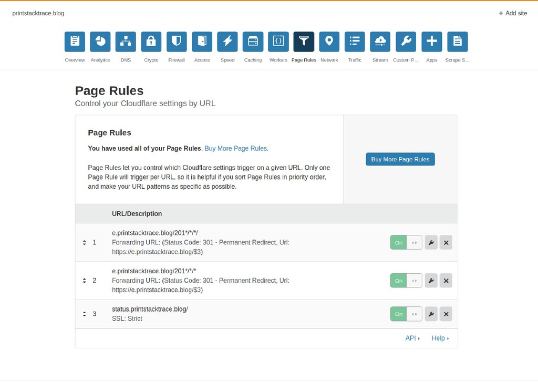Open the Scrape Shield document icon
This screenshot has height=392, width=538.
click(458, 42)
